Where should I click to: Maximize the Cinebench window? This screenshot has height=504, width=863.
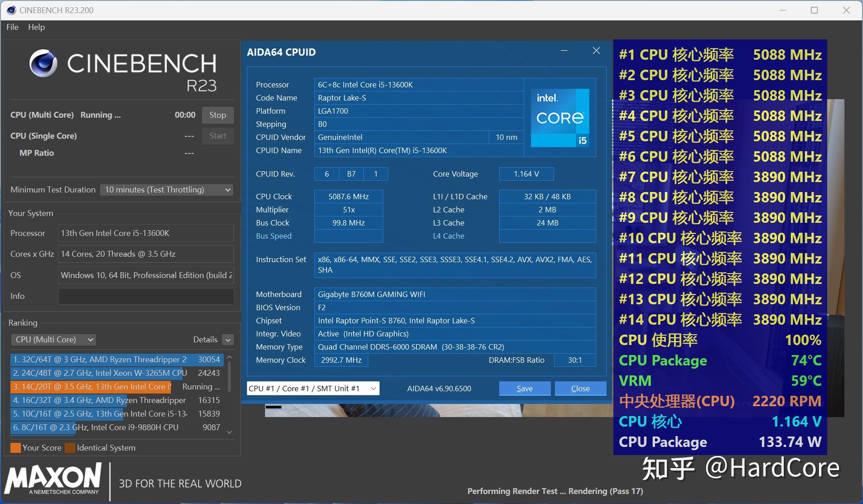coord(814,10)
